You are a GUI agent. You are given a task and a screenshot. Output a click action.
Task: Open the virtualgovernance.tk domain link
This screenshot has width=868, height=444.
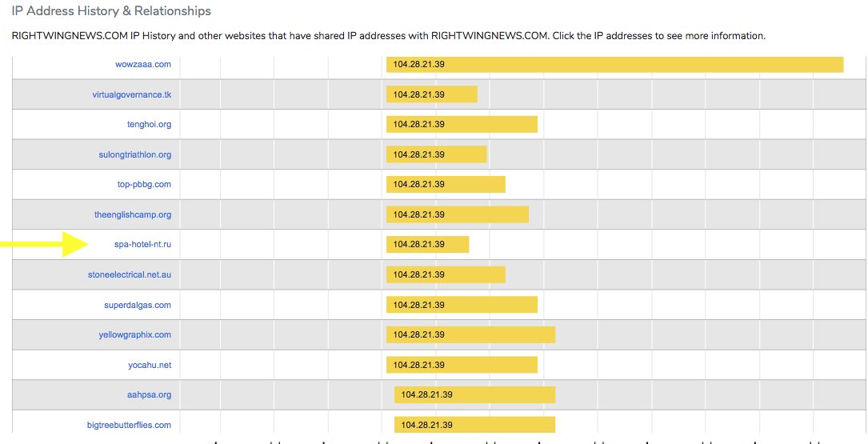[132, 94]
